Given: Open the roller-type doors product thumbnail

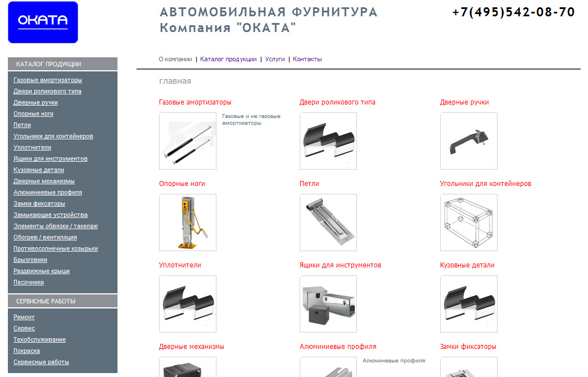Looking at the screenshot, I should [328, 141].
